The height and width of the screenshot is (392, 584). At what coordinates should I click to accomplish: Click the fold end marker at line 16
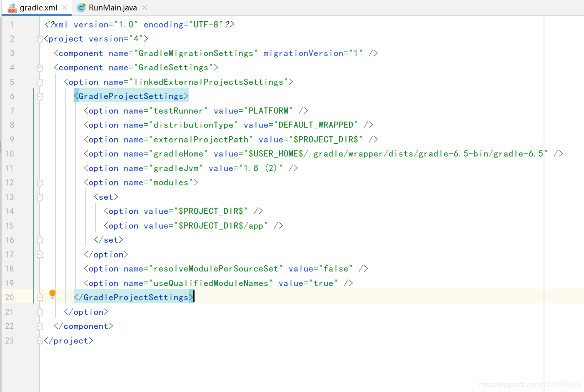[x=40, y=240]
